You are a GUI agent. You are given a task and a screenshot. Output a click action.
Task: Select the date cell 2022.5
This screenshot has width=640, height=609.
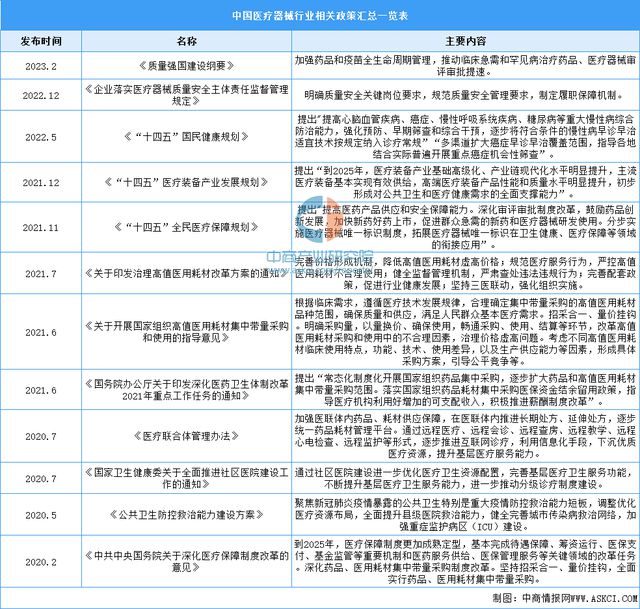click(41, 137)
